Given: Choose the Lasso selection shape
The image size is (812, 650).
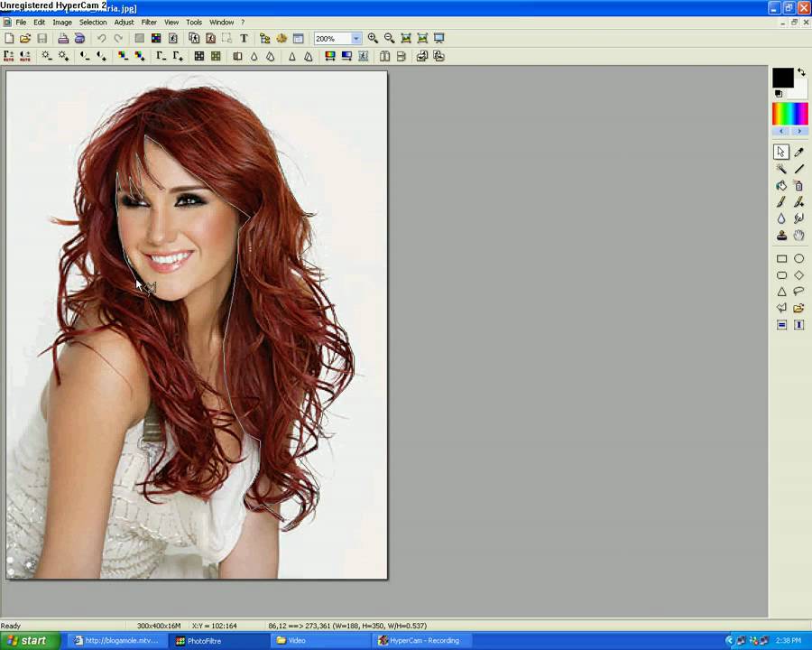Looking at the screenshot, I should tap(798, 292).
